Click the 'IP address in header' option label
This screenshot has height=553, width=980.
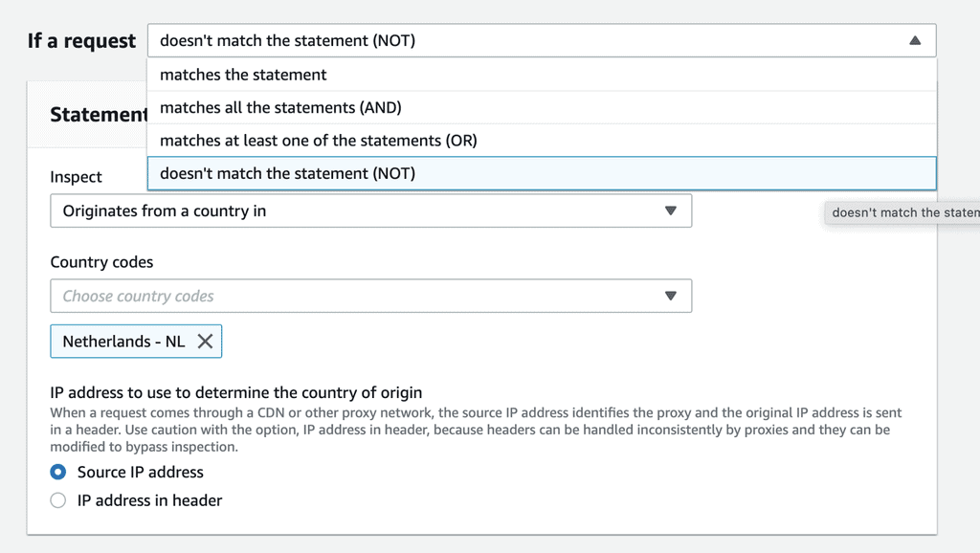click(x=149, y=500)
